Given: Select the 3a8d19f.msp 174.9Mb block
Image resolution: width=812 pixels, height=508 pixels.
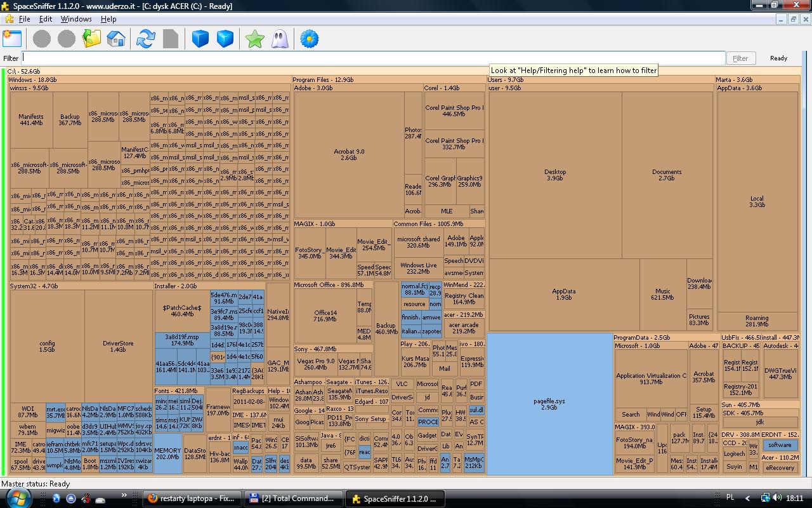Looking at the screenshot, I should pyautogui.click(x=182, y=340).
